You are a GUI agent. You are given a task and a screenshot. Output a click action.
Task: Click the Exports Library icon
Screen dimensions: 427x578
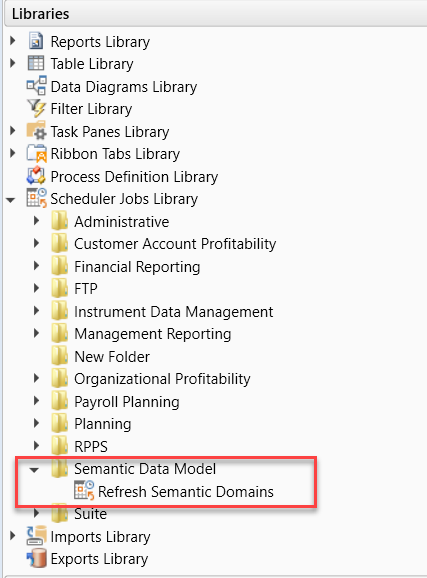point(37,558)
